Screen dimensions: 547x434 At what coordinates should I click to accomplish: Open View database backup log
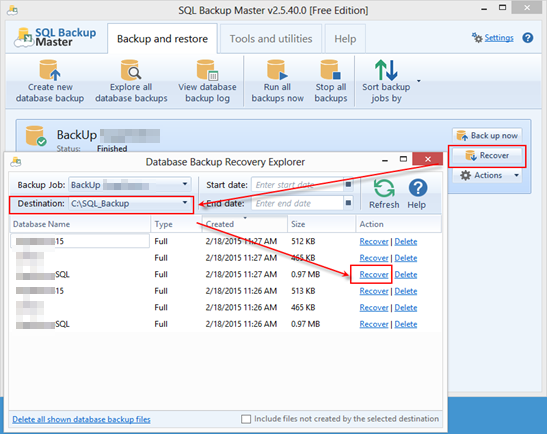click(207, 82)
